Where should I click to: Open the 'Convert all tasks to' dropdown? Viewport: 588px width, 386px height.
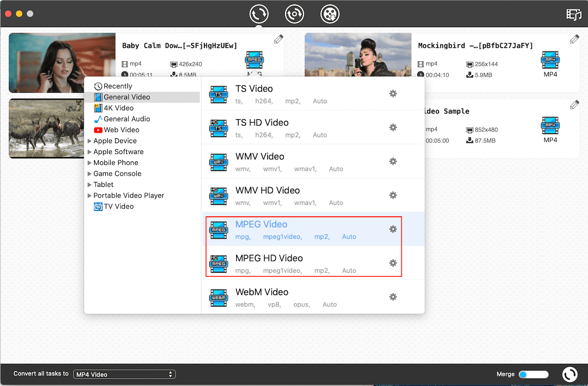click(124, 374)
